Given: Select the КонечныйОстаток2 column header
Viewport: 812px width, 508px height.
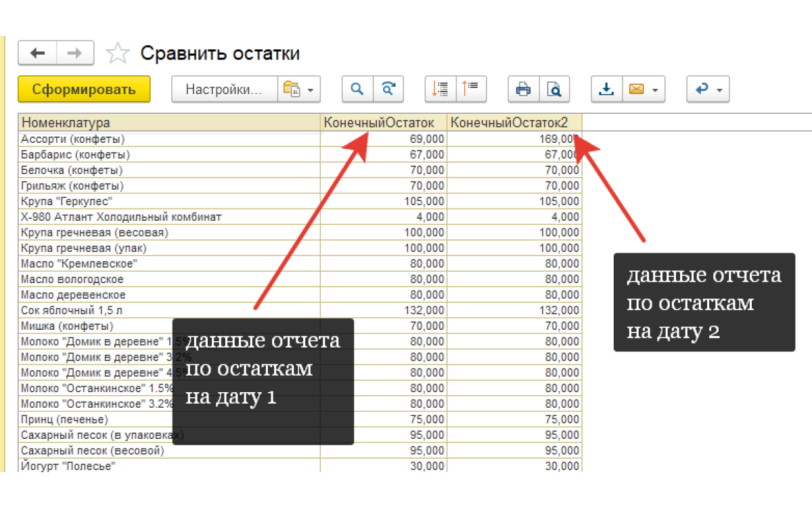Looking at the screenshot, I should [x=514, y=123].
